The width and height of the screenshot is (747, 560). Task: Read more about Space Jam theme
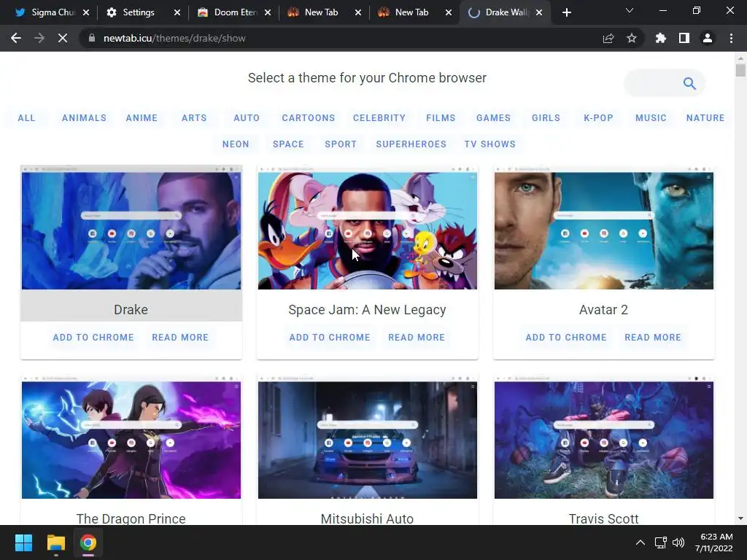point(417,337)
